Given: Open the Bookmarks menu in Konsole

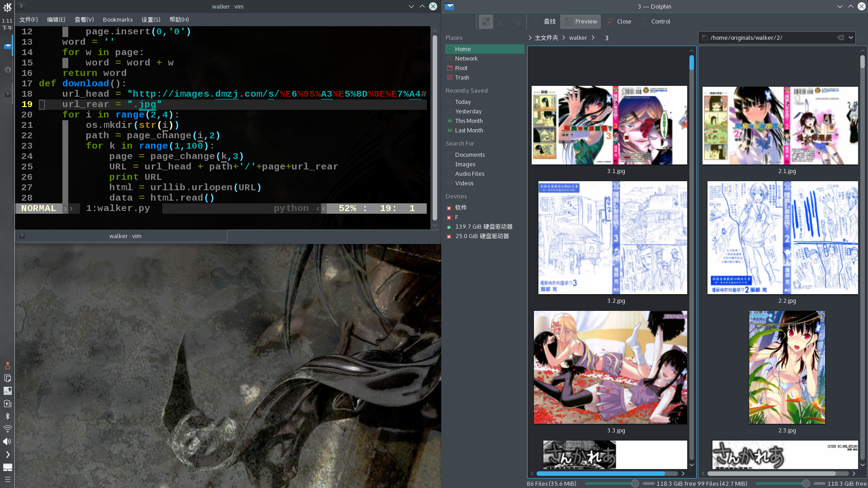Looking at the screenshot, I should point(118,19).
